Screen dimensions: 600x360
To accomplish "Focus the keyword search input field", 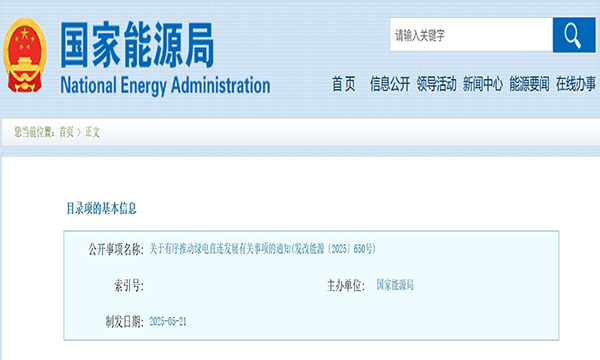I will pos(471,35).
